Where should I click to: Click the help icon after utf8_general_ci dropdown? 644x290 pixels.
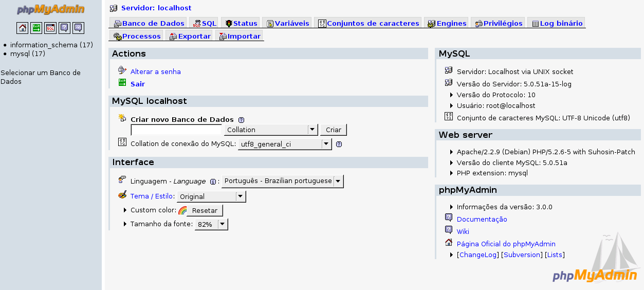coord(339,144)
